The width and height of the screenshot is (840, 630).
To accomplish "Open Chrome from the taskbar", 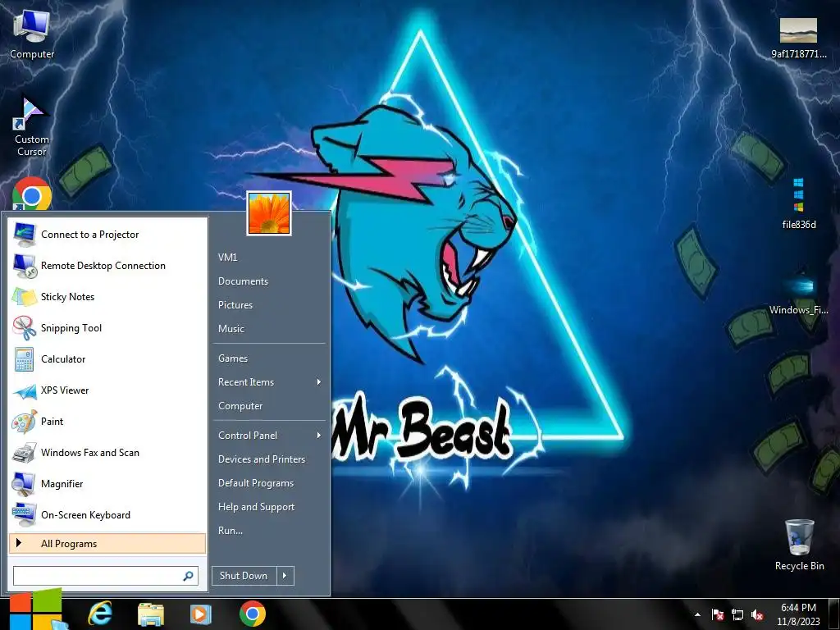I will (253, 614).
